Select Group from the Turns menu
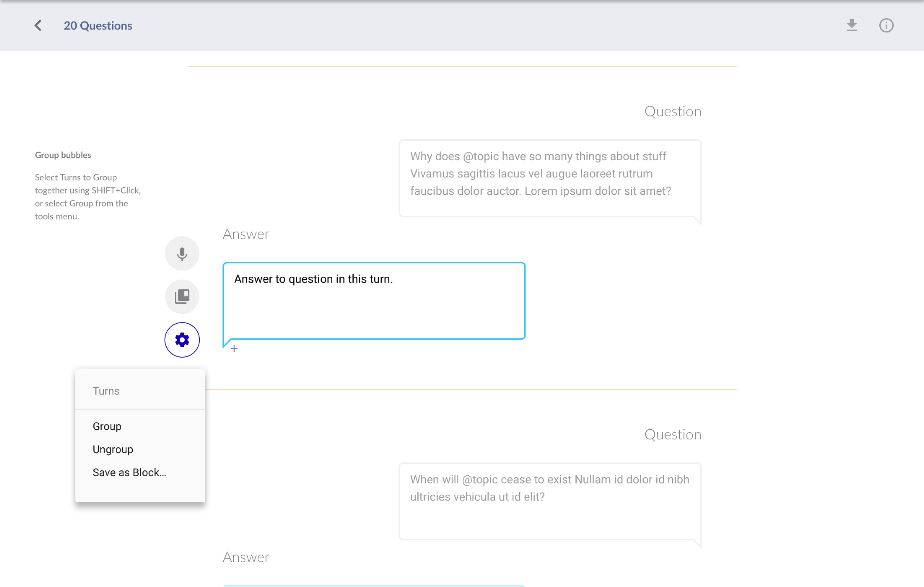 tap(107, 426)
